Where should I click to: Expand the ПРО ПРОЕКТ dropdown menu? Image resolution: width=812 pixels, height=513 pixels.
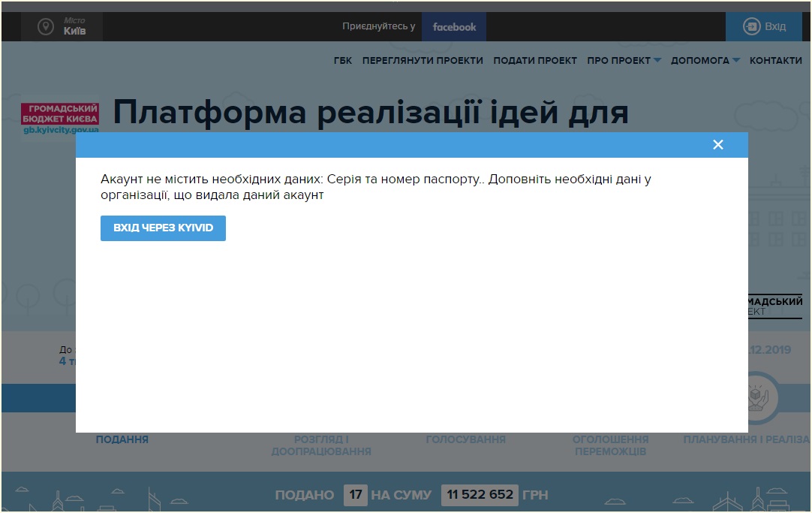pos(624,61)
